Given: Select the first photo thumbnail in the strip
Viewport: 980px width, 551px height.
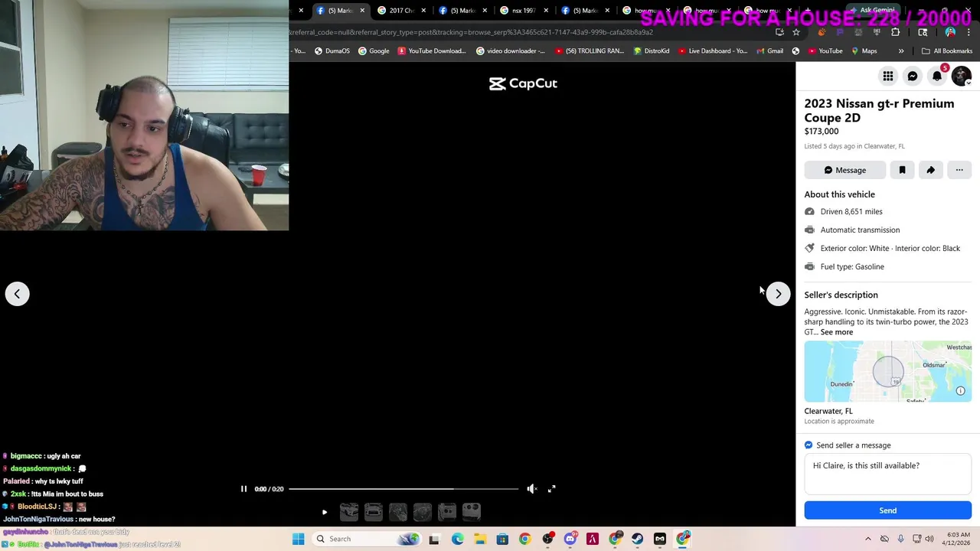Looking at the screenshot, I should [349, 512].
